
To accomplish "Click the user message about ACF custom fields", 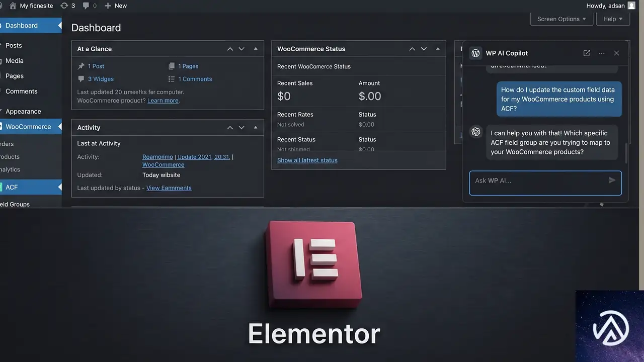I will point(559,99).
